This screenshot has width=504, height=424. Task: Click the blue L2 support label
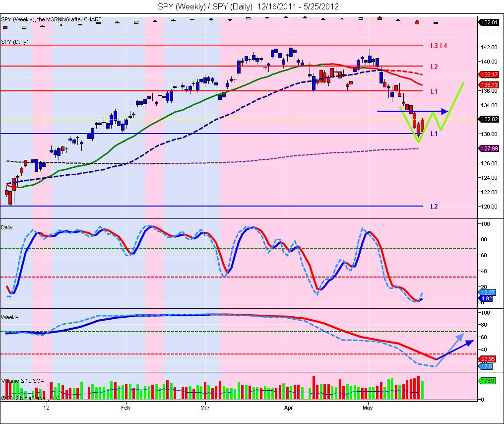tap(434, 207)
